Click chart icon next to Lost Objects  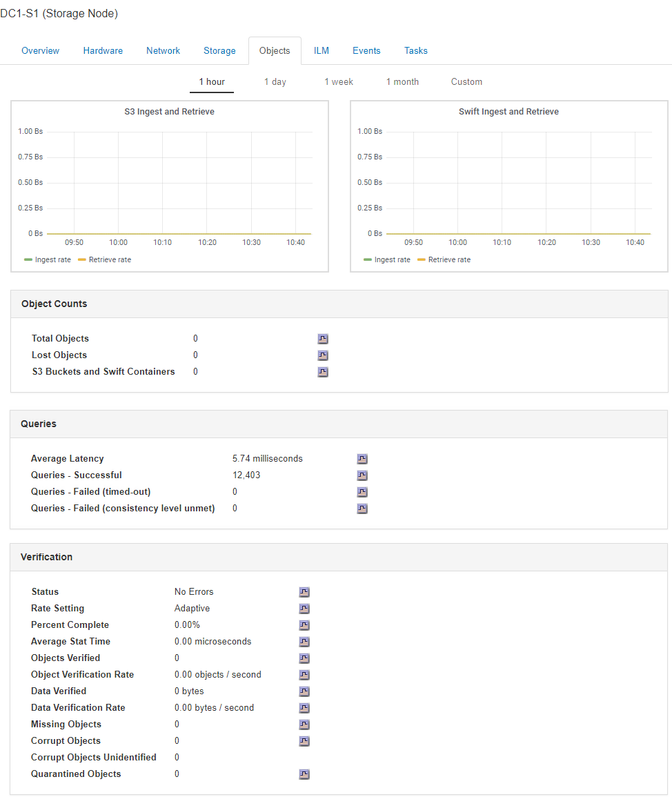click(x=323, y=355)
